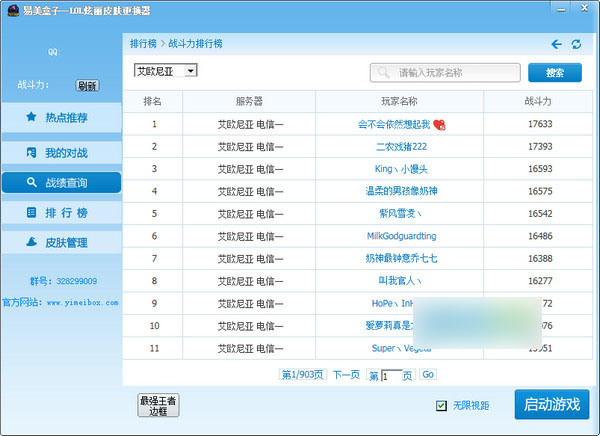Click the back arrow icon
Viewport: 600px width, 436px height.
pyautogui.click(x=556, y=44)
